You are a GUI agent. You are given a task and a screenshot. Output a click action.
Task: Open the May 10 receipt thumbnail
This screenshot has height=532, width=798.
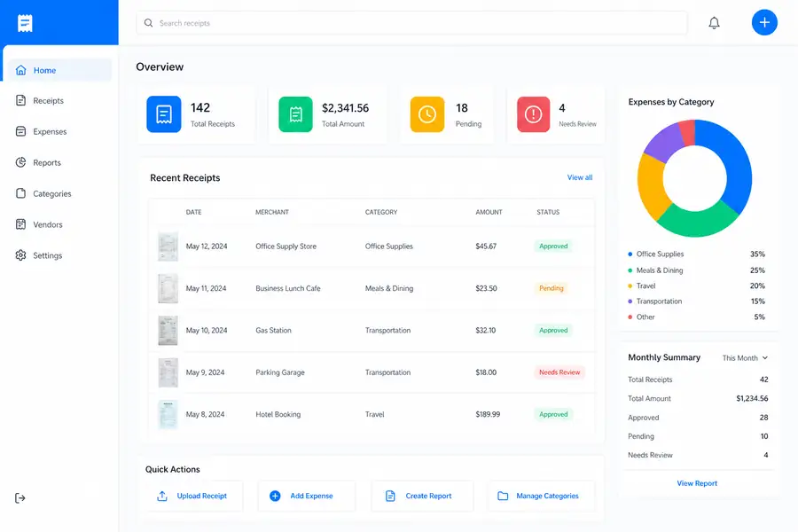pos(168,331)
